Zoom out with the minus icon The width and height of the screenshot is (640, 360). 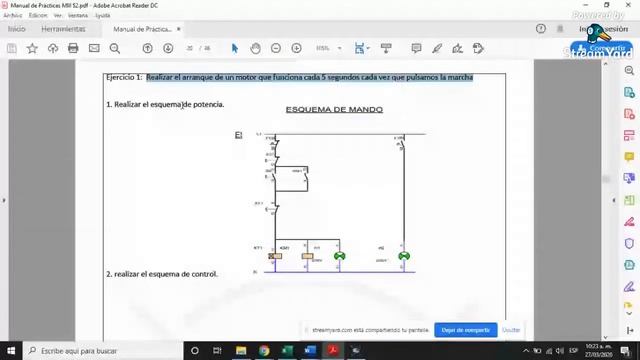[x=276, y=49]
